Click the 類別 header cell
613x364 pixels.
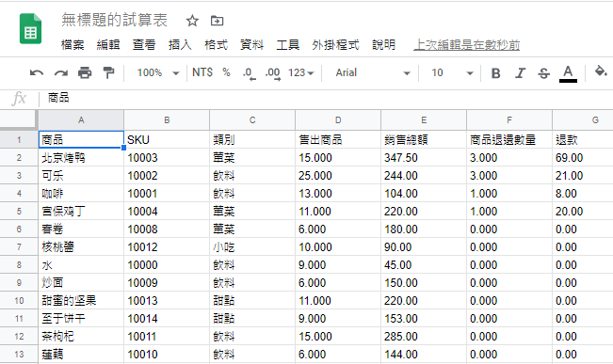click(252, 139)
